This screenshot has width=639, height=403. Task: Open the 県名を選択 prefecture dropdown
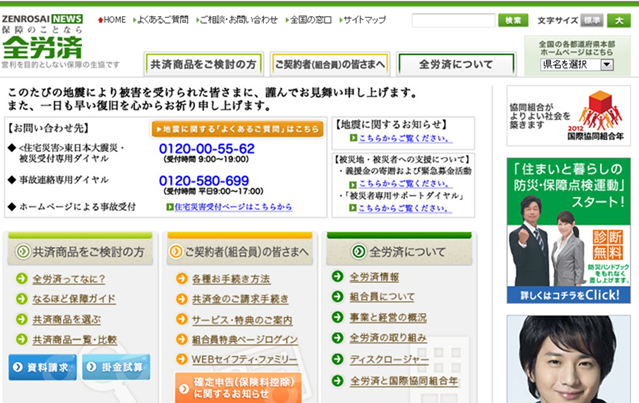[x=575, y=64]
